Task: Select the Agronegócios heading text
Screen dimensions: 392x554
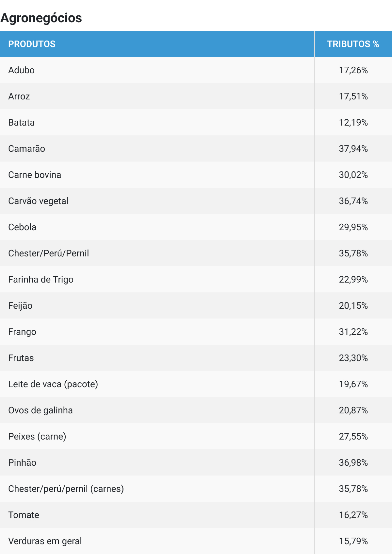Action: coord(41,18)
